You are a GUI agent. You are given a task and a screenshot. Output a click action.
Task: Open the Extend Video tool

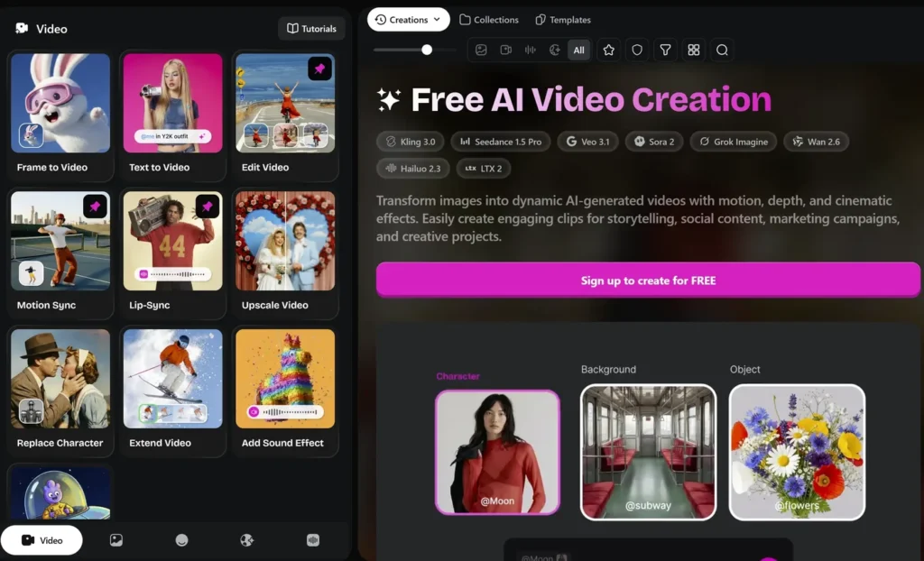pyautogui.click(x=172, y=391)
